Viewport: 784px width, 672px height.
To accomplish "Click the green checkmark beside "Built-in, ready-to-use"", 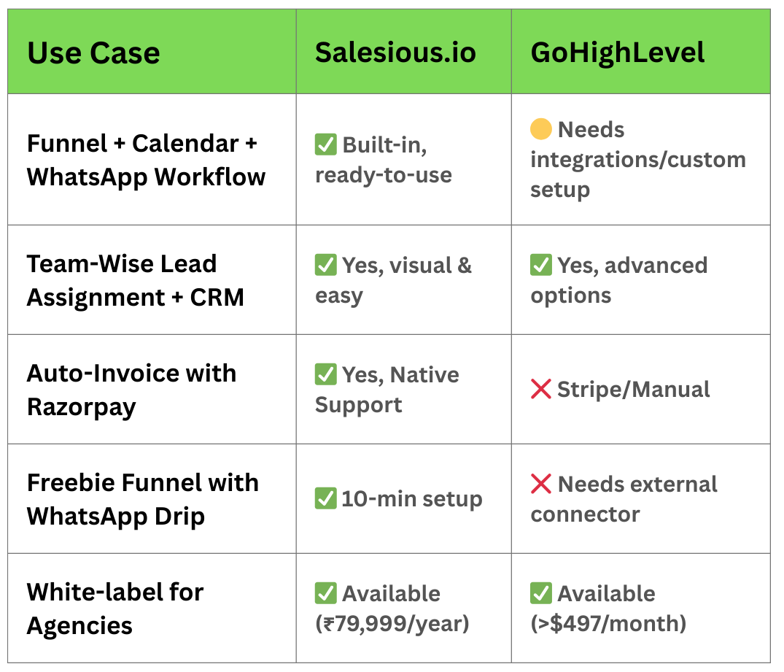I will [325, 145].
